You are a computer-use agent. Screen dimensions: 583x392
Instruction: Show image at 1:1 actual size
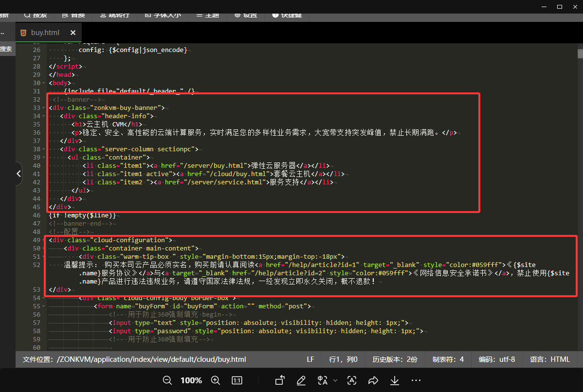tap(237, 380)
